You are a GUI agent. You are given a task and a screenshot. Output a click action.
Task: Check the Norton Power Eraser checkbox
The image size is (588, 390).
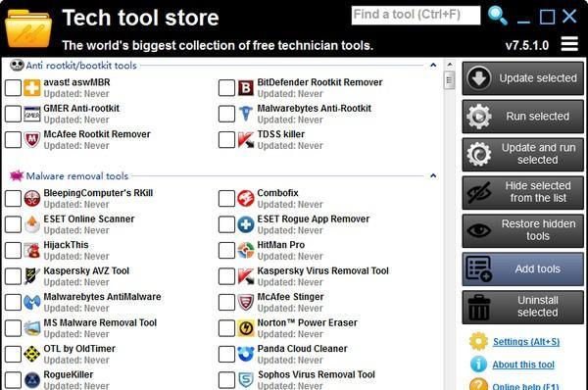tap(227, 327)
